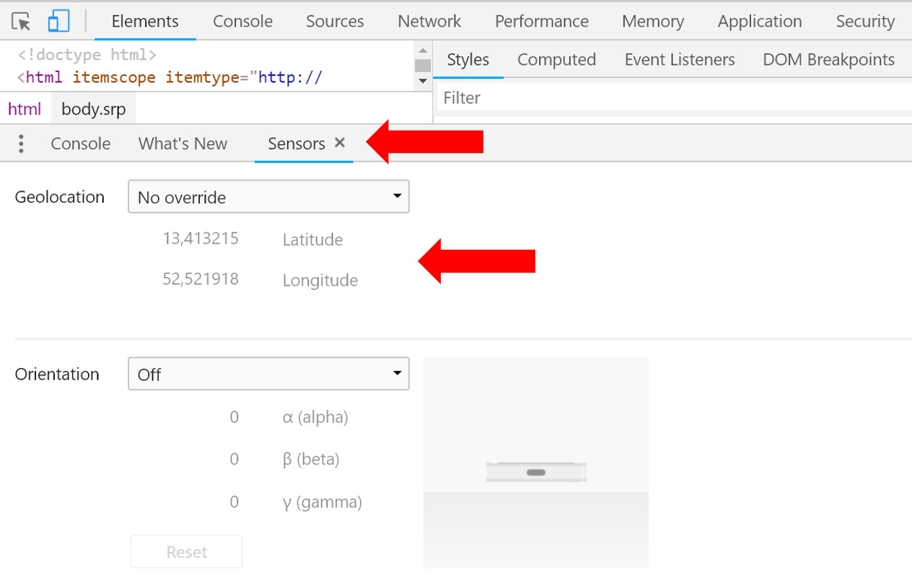Click the device orientation preview model
This screenshot has height=588, width=912.
point(536,470)
